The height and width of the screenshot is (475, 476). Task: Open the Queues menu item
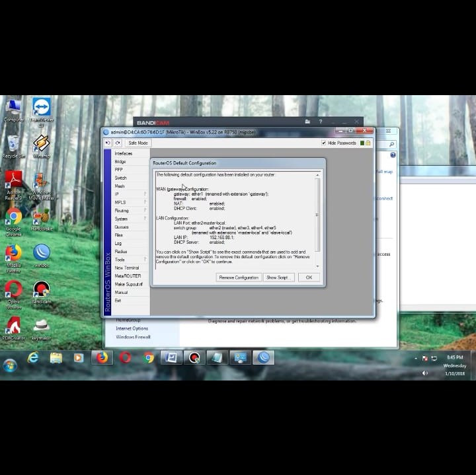coord(122,227)
